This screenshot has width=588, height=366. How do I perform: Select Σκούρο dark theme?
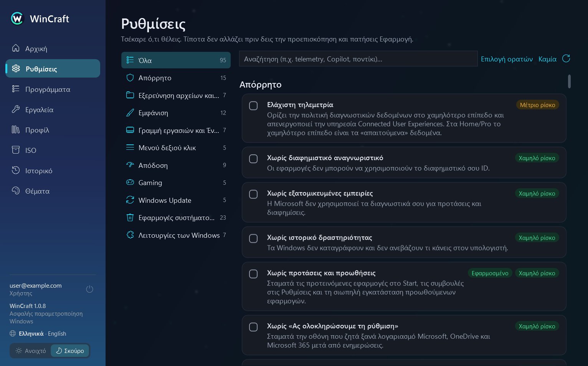[70, 351]
